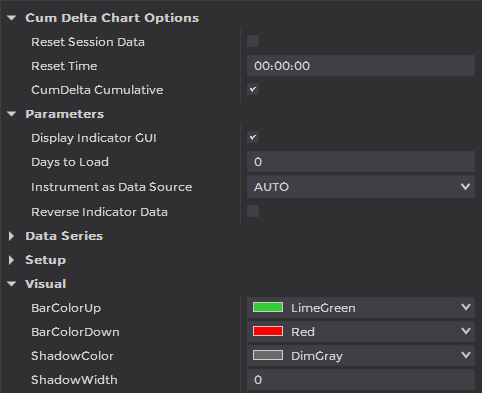Collapse the Parameters section triangle
The image size is (482, 393).
12,114
